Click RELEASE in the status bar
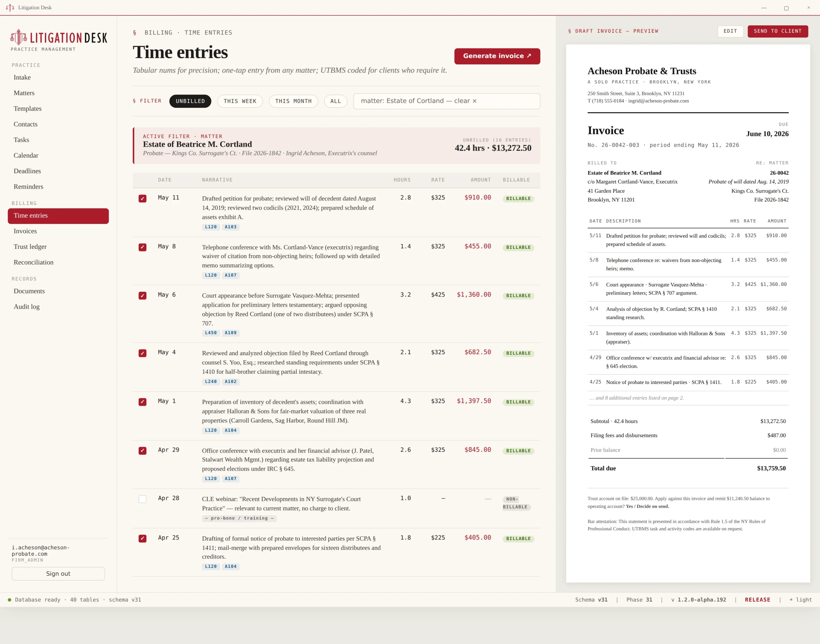The height and width of the screenshot is (644, 820). pyautogui.click(x=758, y=599)
